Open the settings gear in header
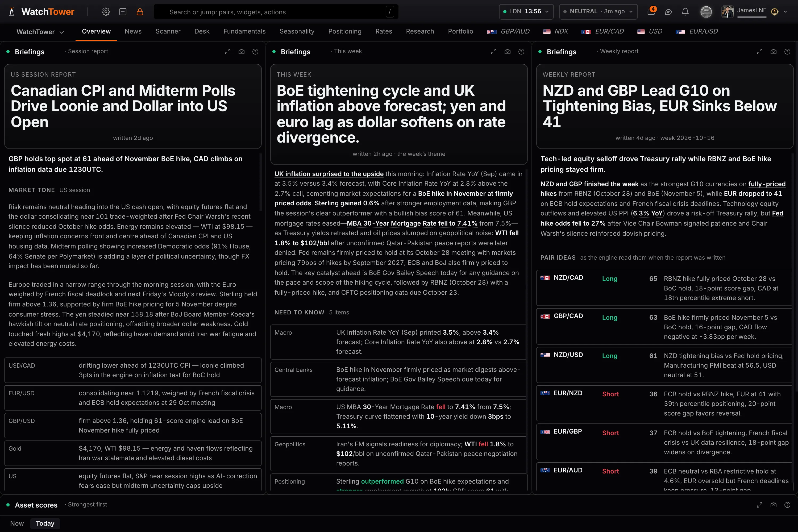This screenshot has height=532, width=798. pyautogui.click(x=106, y=12)
